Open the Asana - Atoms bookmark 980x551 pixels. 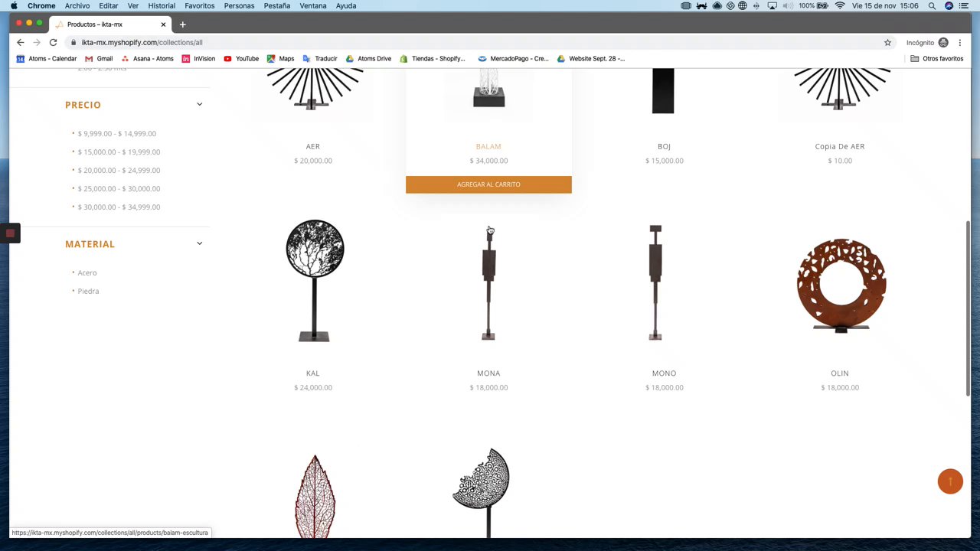point(148,58)
